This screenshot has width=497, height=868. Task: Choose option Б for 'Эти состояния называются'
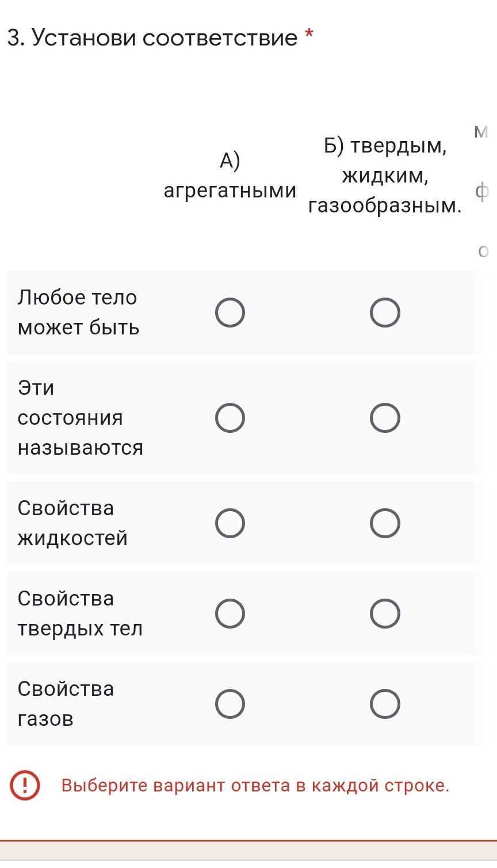[385, 418]
